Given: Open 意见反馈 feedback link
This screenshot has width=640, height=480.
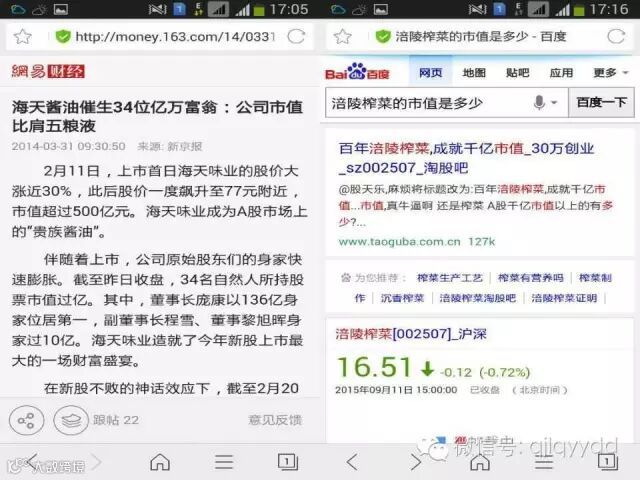Looking at the screenshot, I should click(275, 420).
